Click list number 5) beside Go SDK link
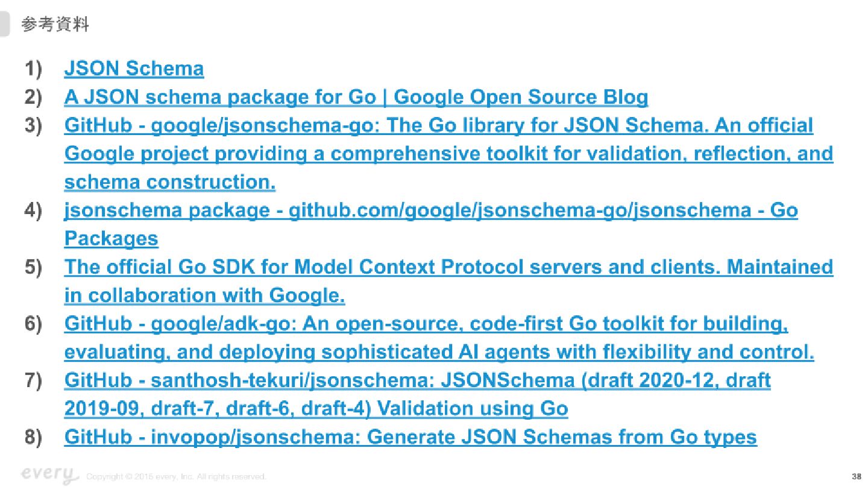 (x=34, y=268)
